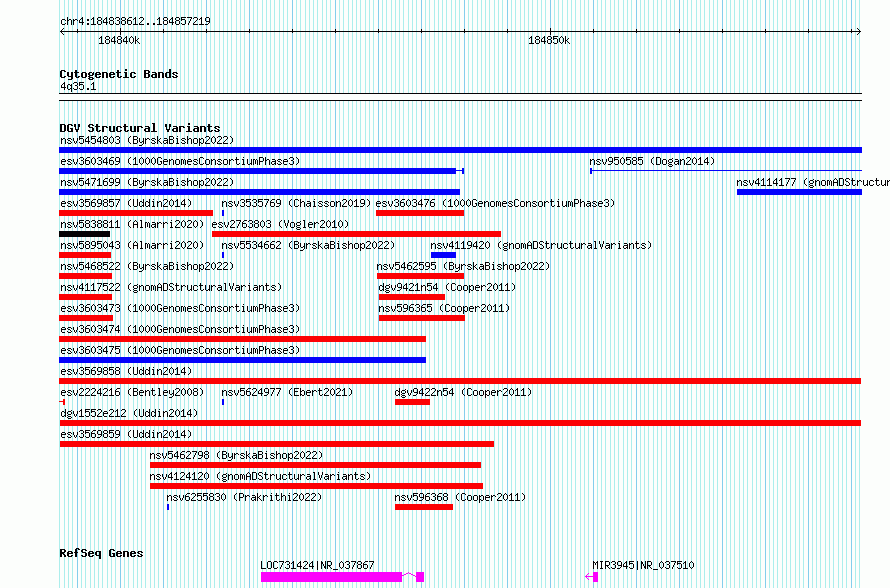Click esv2763803 (Vogler2010) label
Screen dimensions: 890x588
(x=280, y=224)
